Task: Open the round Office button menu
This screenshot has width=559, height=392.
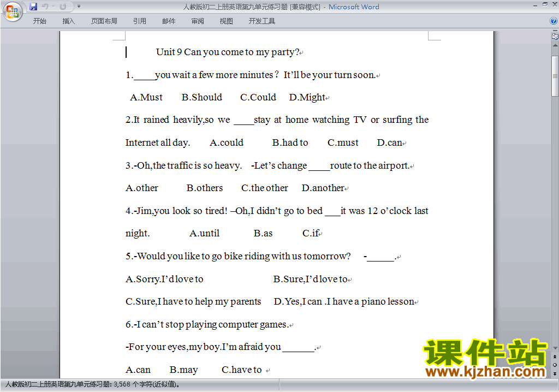Action: [x=13, y=12]
